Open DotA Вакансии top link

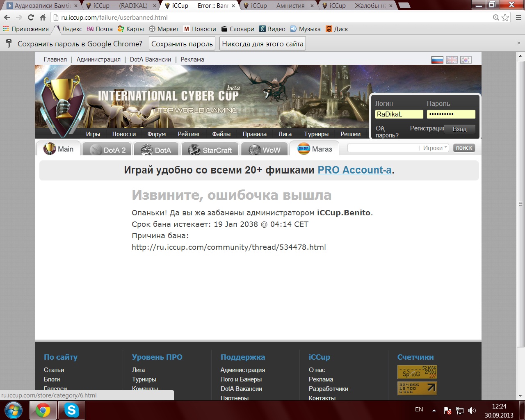pyautogui.click(x=151, y=59)
